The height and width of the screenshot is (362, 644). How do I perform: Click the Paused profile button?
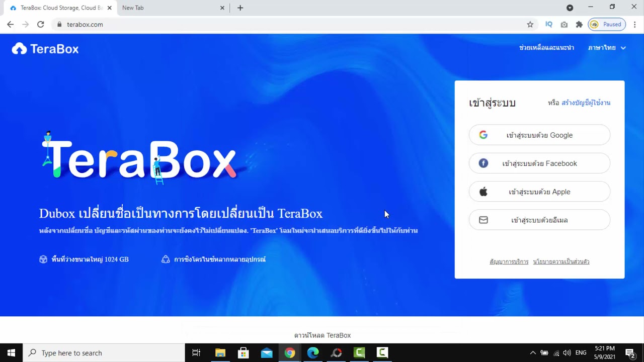click(607, 24)
